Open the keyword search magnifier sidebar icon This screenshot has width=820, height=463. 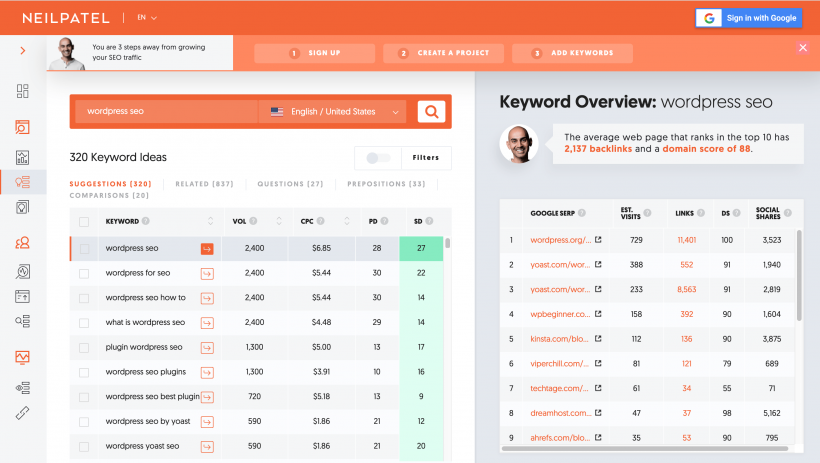22,127
